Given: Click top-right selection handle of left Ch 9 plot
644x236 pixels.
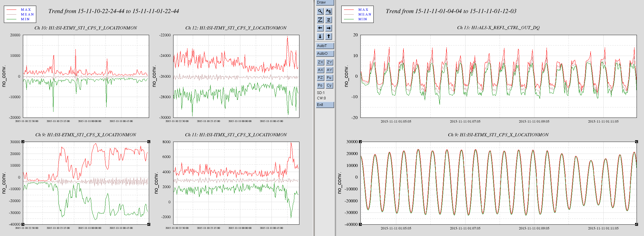Looking at the screenshot, I should point(149,142).
